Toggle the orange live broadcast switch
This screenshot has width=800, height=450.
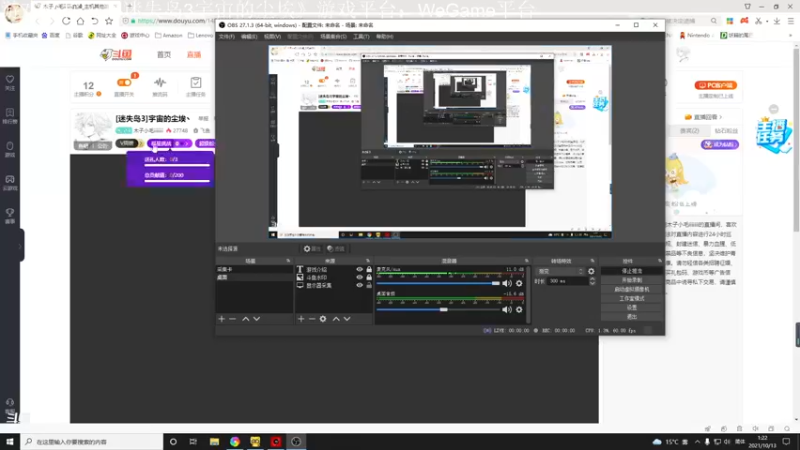click(124, 83)
